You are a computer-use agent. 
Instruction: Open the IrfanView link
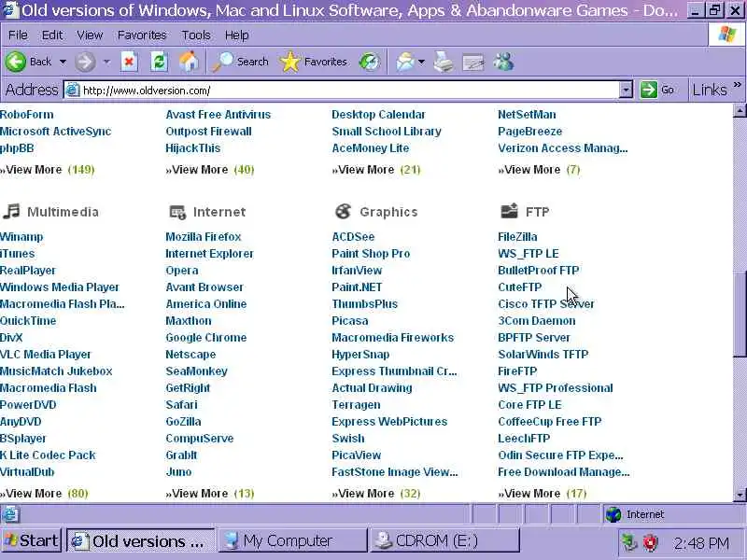[x=357, y=271]
